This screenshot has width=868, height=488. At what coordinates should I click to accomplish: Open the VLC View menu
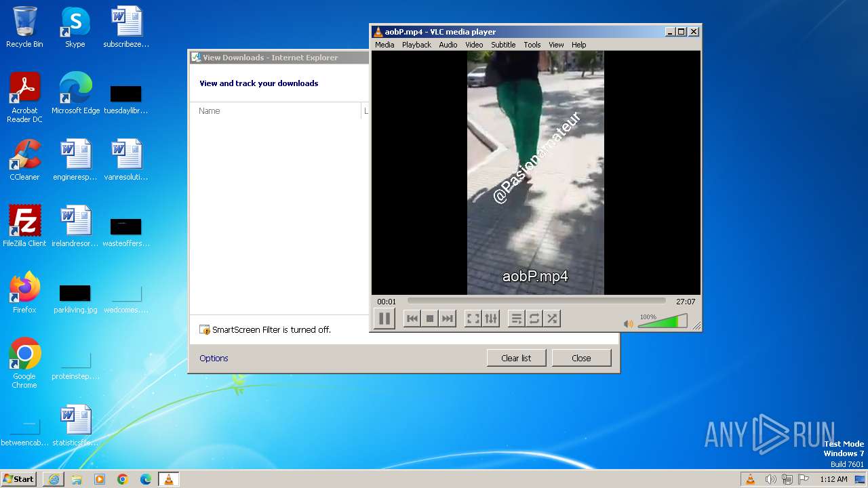[x=556, y=45]
